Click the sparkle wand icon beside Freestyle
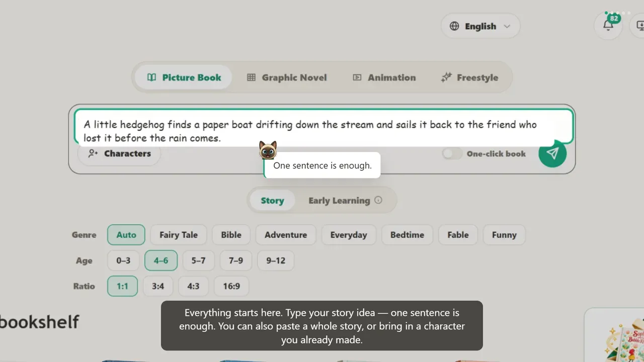 [x=446, y=77]
